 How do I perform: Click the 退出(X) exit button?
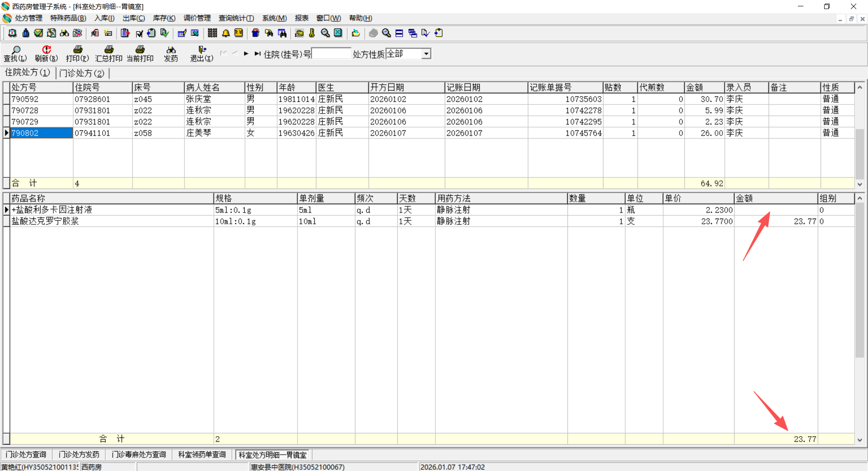point(202,53)
